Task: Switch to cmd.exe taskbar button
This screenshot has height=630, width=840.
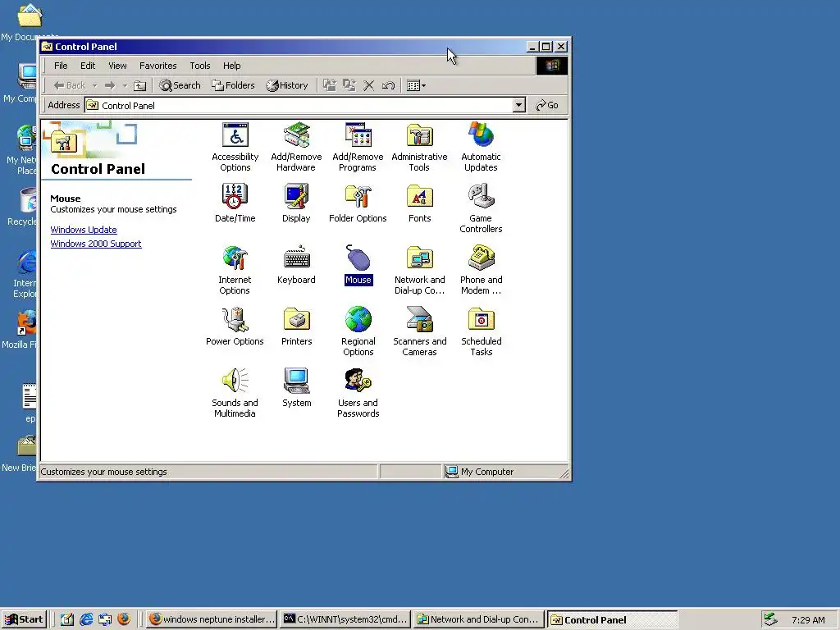Action: [x=345, y=619]
